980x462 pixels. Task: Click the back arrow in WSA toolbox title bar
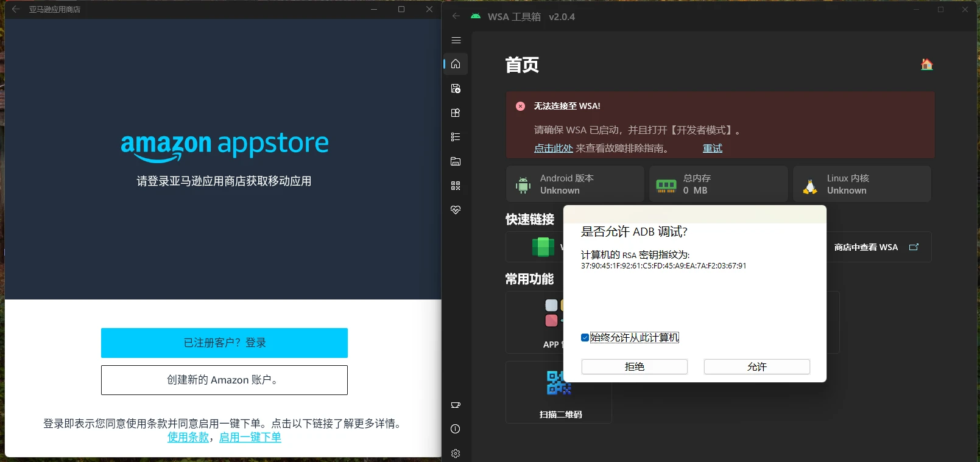[456, 16]
